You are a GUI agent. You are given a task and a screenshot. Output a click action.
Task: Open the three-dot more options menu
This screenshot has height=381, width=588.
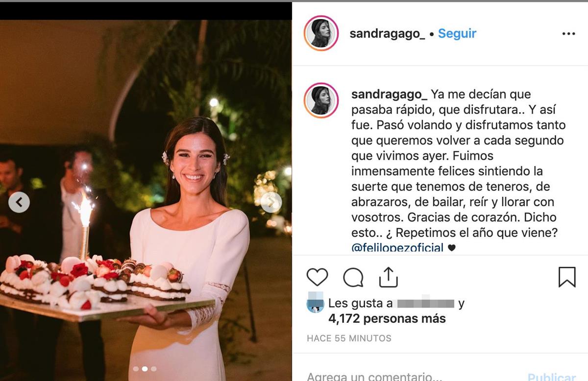click(x=568, y=34)
